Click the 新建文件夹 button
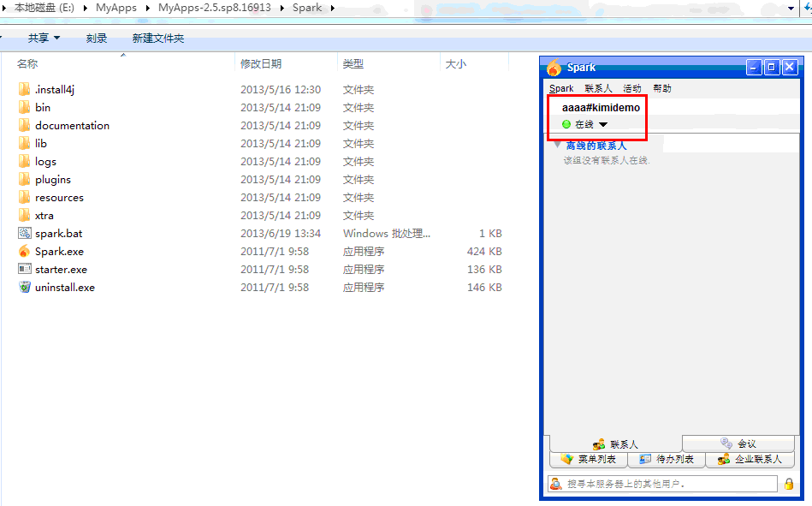The width and height of the screenshot is (812, 506). [x=158, y=38]
